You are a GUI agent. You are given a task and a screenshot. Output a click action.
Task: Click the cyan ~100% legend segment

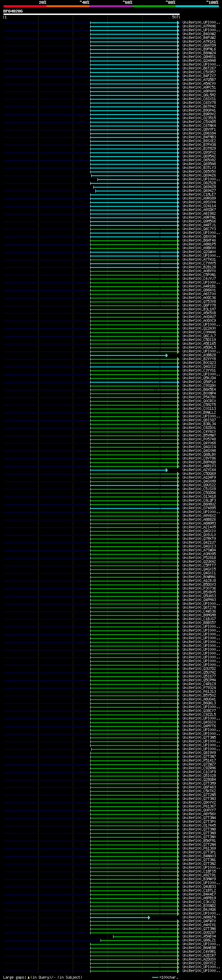coord(197,6)
